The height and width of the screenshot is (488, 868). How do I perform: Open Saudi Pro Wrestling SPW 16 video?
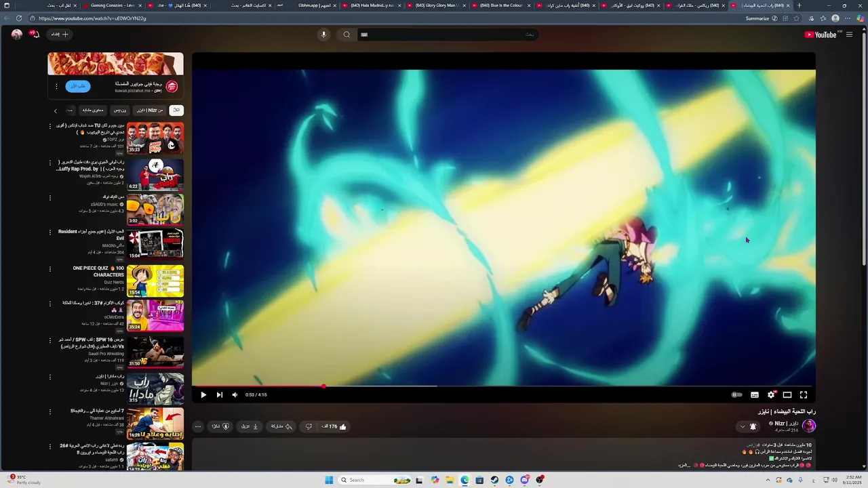point(155,352)
